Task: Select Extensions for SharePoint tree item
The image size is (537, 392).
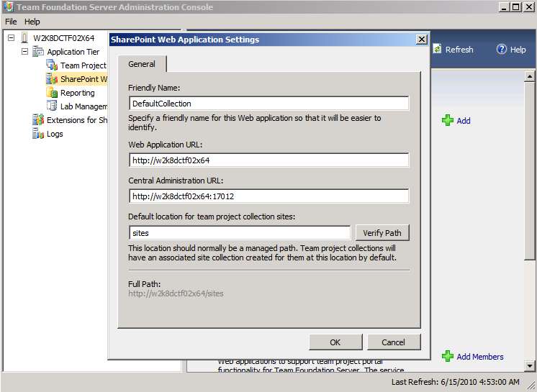Action: click(x=77, y=120)
